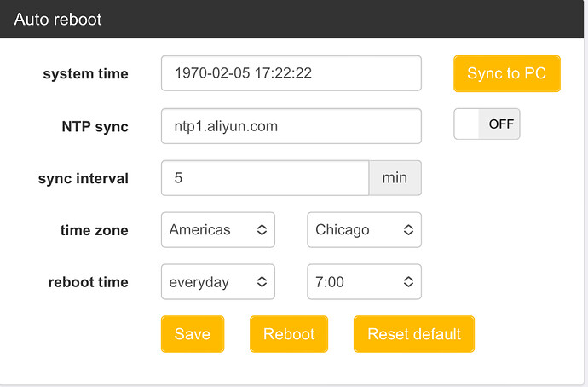
Task: Open the Americas region dropdown
Action: point(217,230)
